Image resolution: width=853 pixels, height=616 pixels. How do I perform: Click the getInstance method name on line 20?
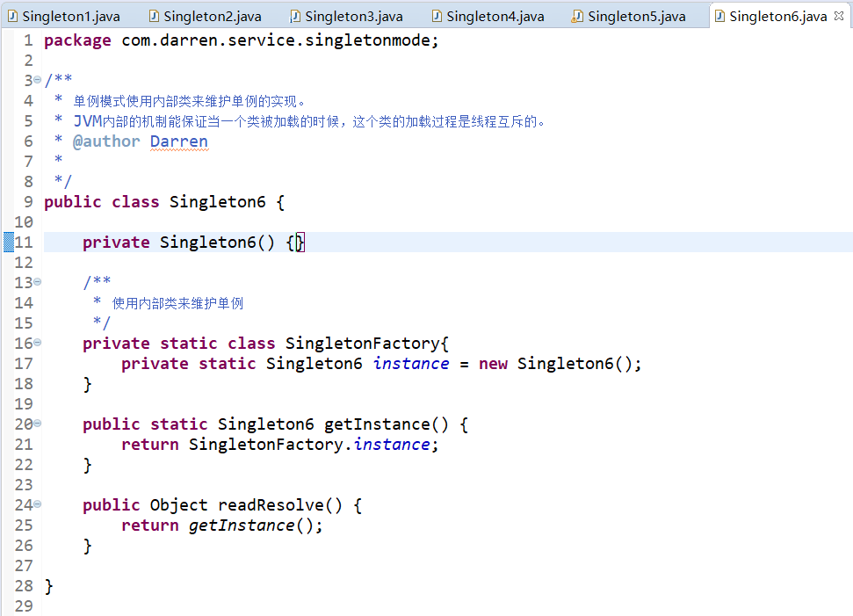[377, 424]
